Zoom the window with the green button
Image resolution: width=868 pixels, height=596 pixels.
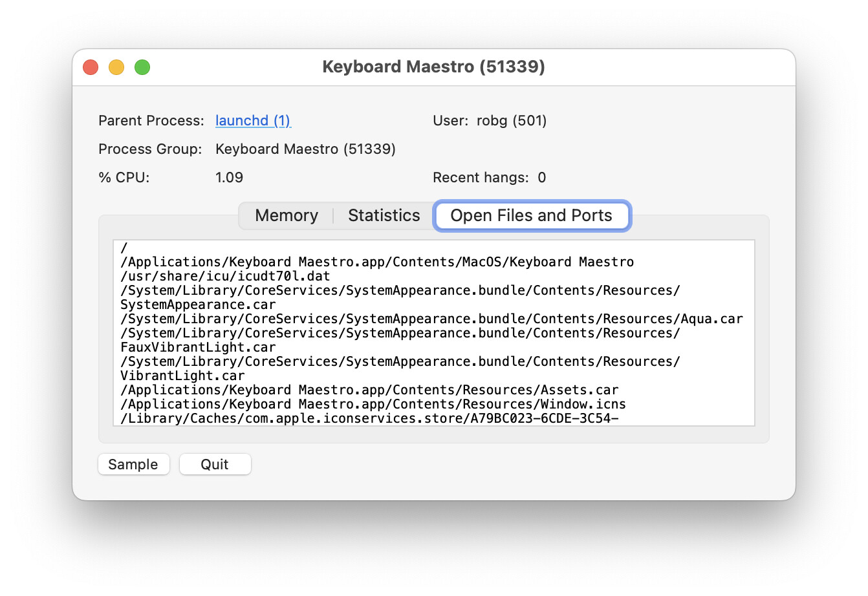tap(142, 67)
